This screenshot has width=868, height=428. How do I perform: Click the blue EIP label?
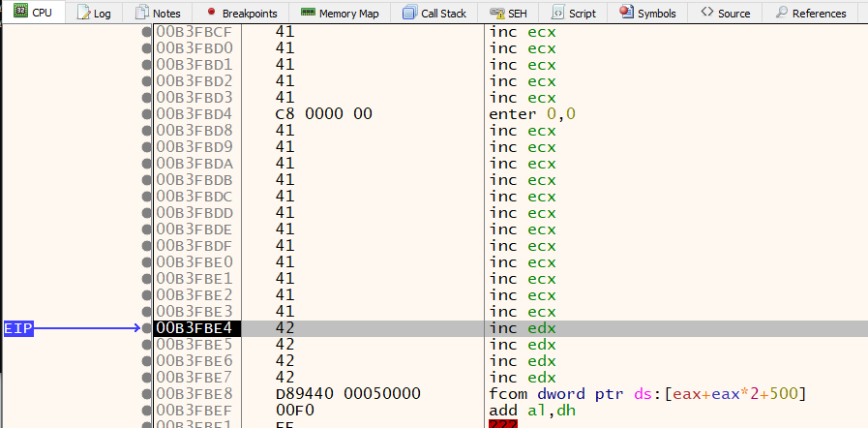click(x=18, y=329)
